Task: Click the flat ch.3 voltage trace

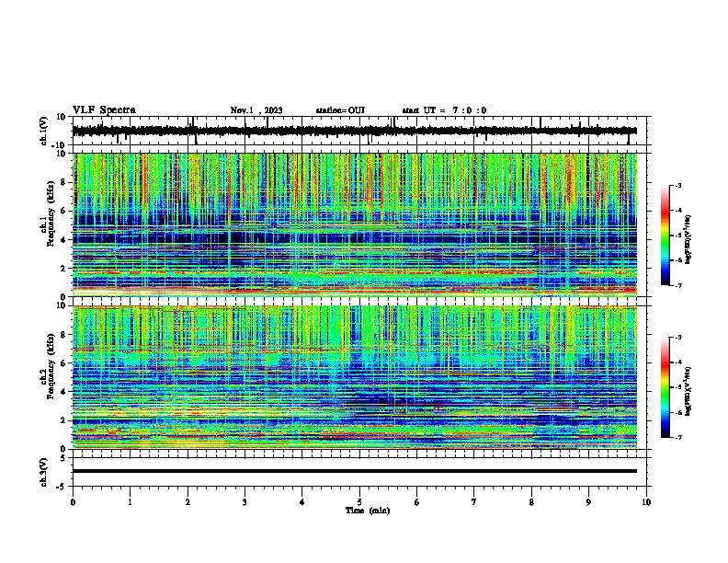Action: click(x=355, y=471)
